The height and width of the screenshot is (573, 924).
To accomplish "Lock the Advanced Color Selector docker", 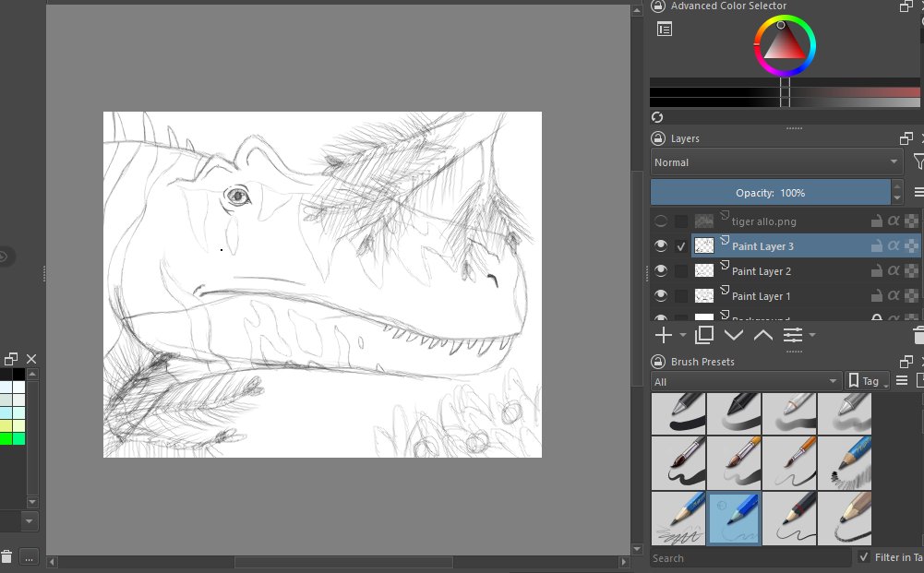I will point(657,6).
